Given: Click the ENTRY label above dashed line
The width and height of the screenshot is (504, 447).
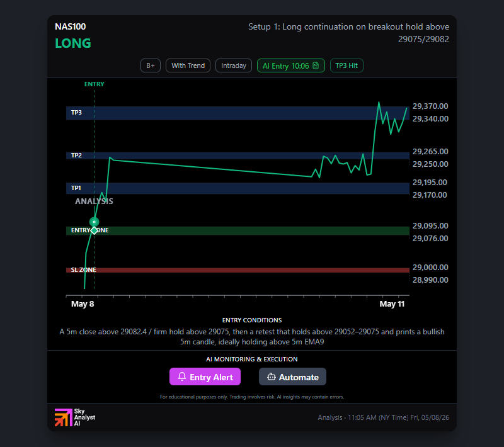Looking at the screenshot, I should pyautogui.click(x=94, y=84).
